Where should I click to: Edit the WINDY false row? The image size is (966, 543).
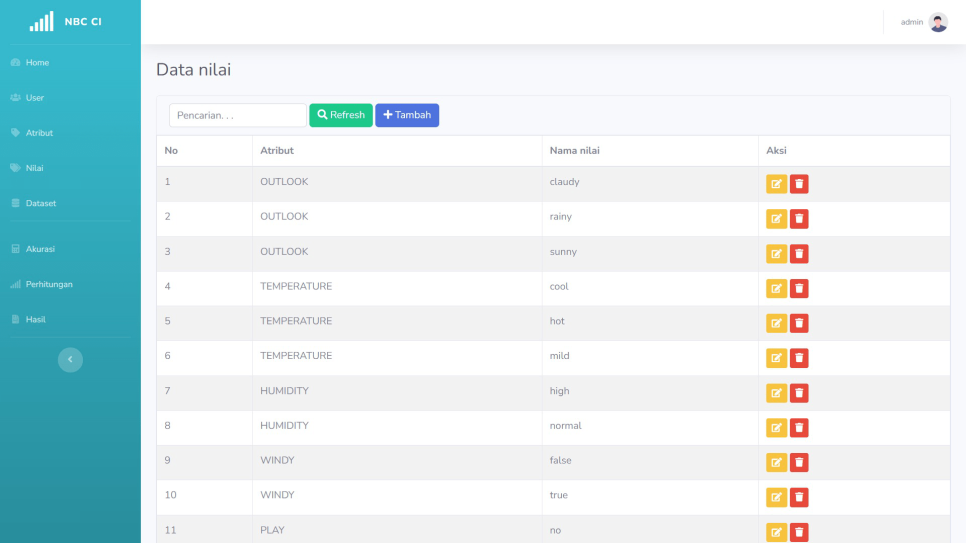pos(776,462)
